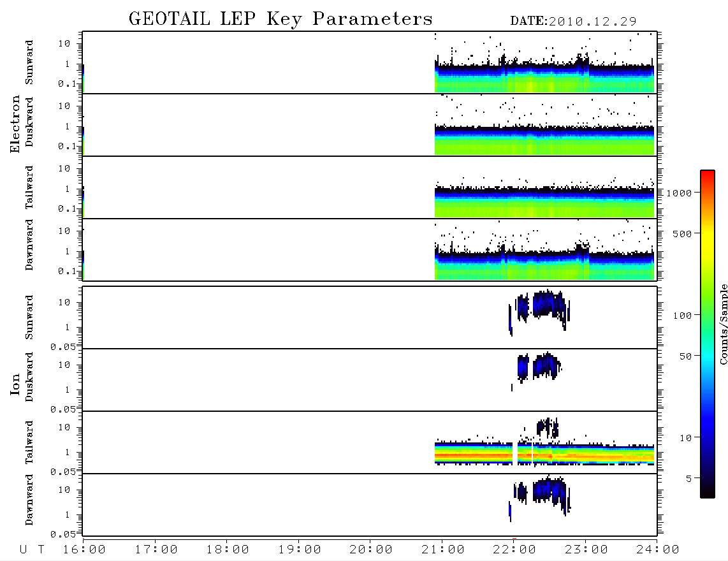728x561 pixels.
Task: Select the "21:00" time tick
Action: [x=443, y=550]
